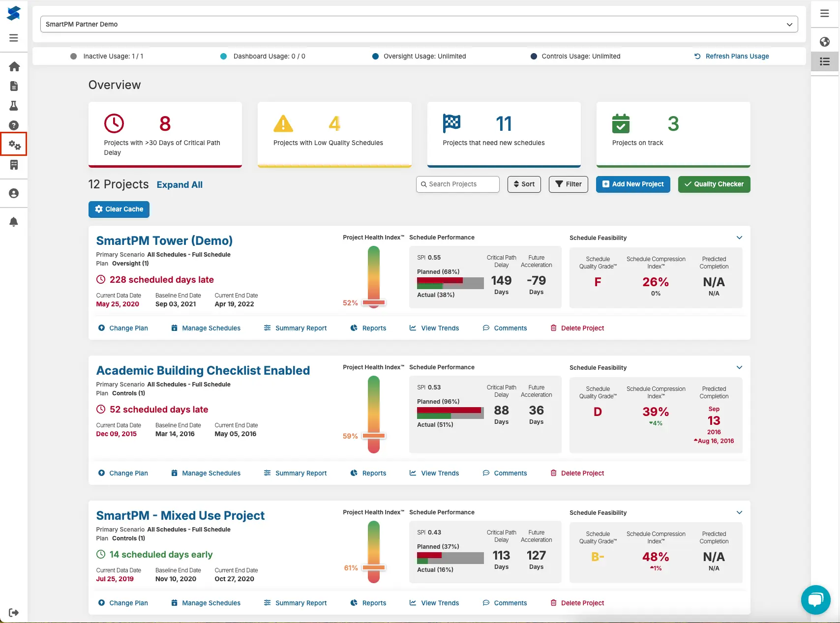The image size is (840, 623).
Task: Collapse the Mixed Use Project card chevron
Action: pyautogui.click(x=739, y=512)
